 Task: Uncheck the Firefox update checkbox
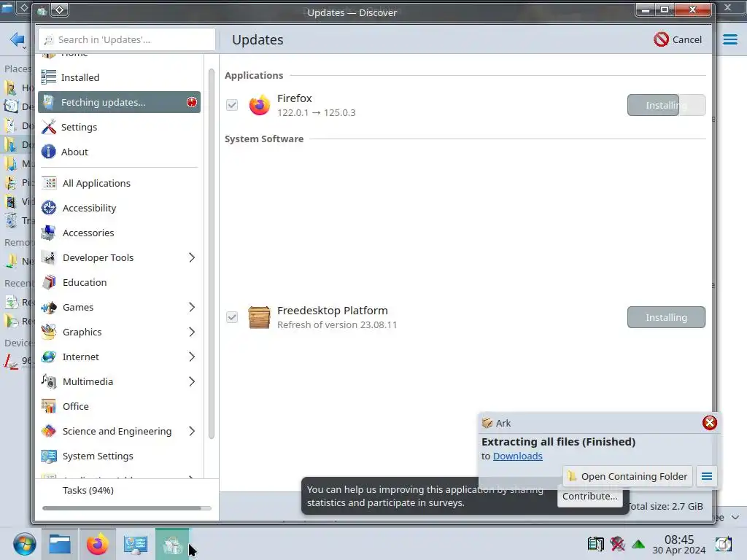(232, 105)
